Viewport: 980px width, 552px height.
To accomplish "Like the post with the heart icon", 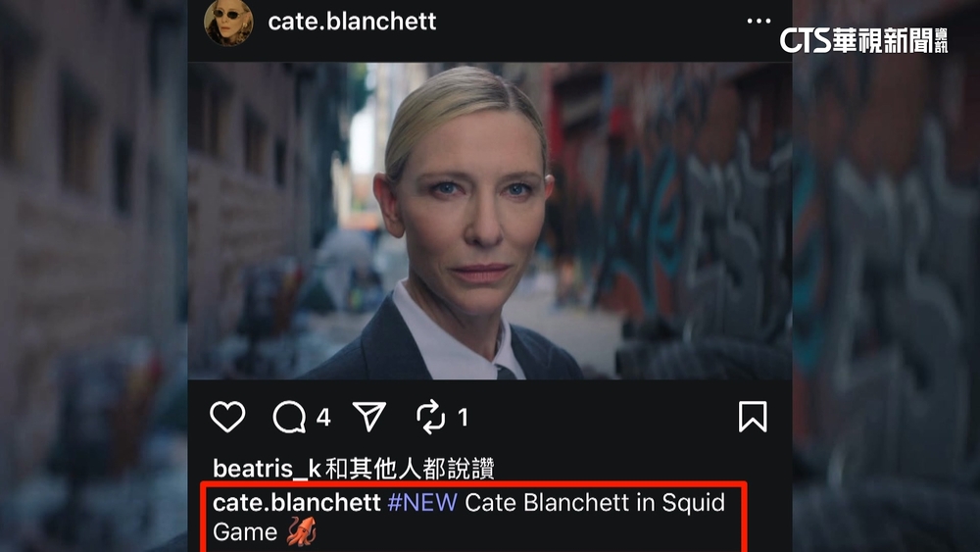I will [227, 417].
